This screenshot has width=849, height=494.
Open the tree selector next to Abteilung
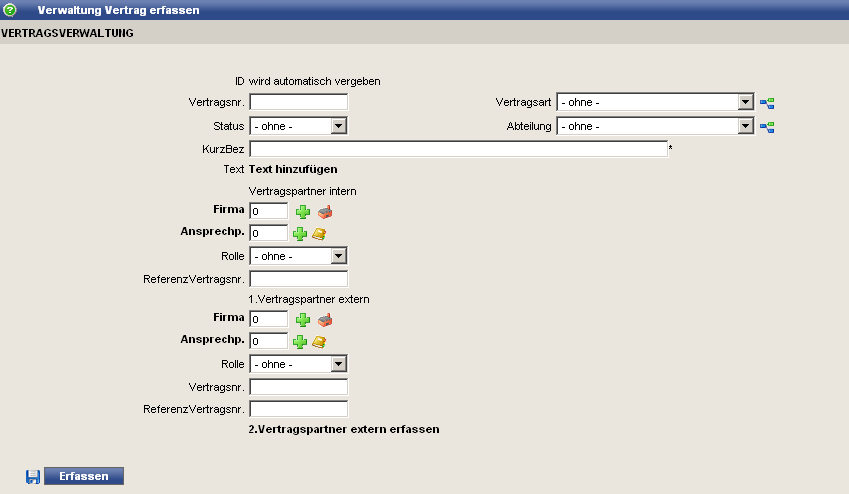(767, 127)
